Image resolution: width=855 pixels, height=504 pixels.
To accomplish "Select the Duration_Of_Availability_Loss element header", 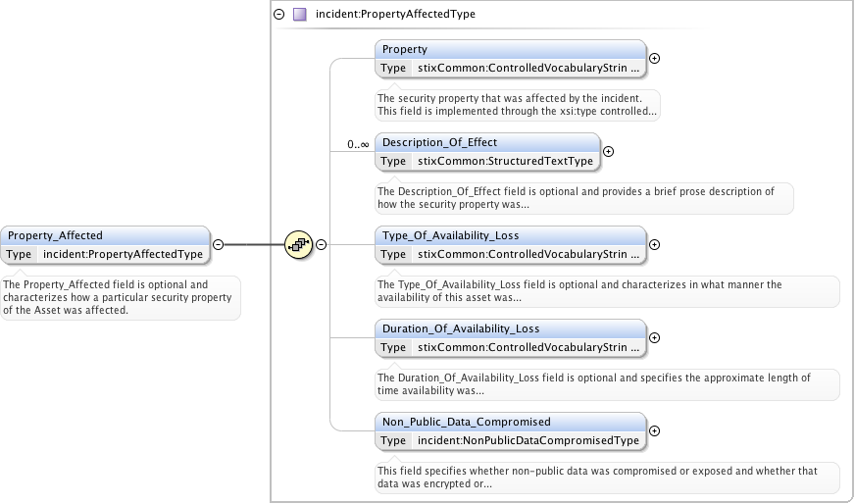I will coord(510,328).
